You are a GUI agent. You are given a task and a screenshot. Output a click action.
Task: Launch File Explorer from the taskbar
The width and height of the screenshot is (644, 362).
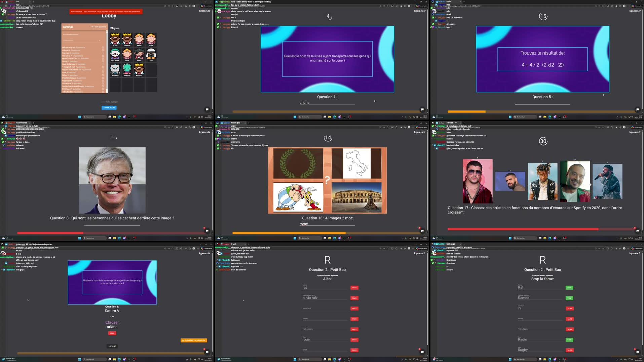[x=114, y=117]
